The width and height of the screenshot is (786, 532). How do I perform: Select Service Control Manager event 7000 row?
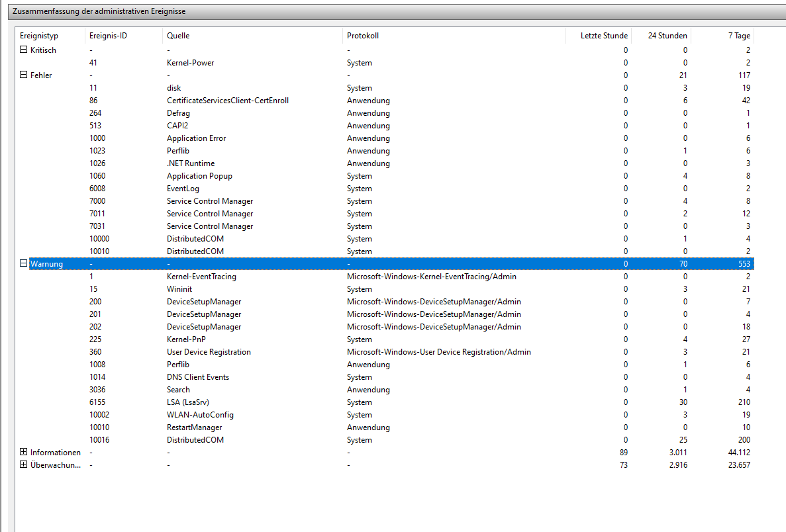[385, 201]
